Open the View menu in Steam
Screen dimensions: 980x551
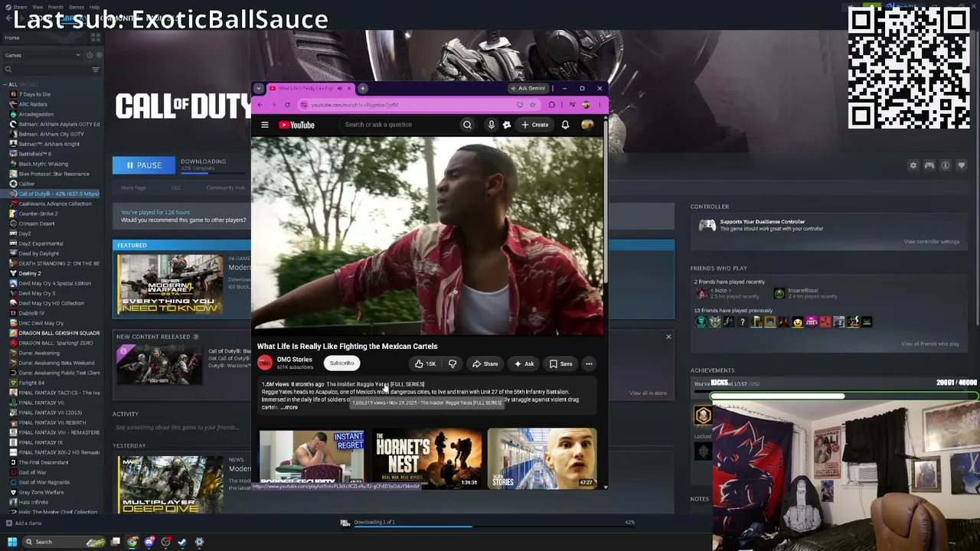[38, 7]
